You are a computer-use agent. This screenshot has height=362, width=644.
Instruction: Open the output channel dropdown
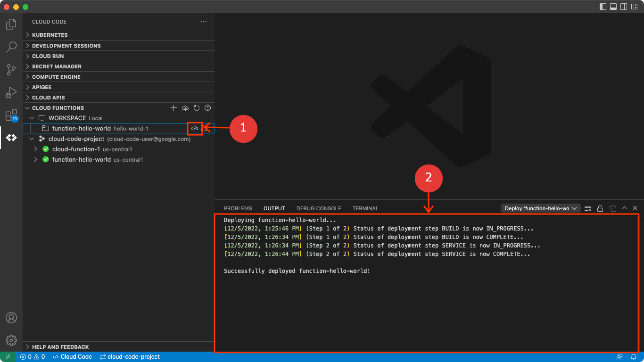(540, 208)
